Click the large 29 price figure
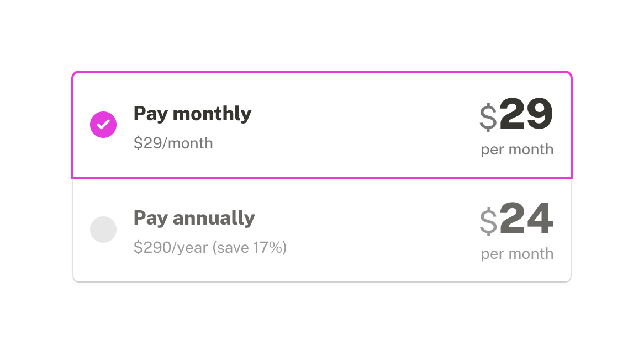This screenshot has width=644, height=357. 526,114
